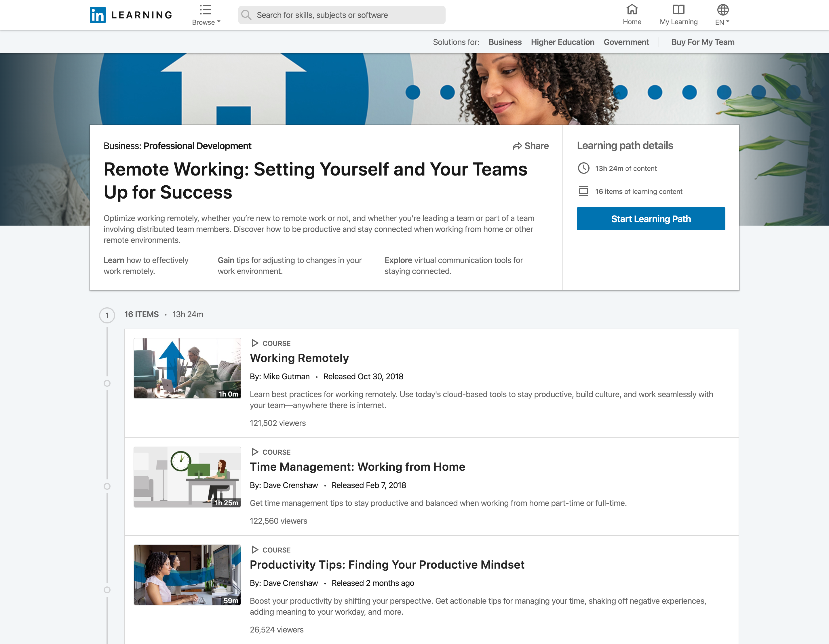
Task: Click the Course play icon beside Working Remotely
Action: coord(255,343)
